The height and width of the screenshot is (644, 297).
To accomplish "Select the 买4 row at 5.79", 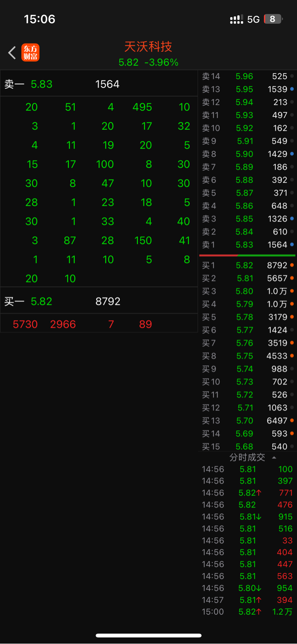I will pos(247,304).
